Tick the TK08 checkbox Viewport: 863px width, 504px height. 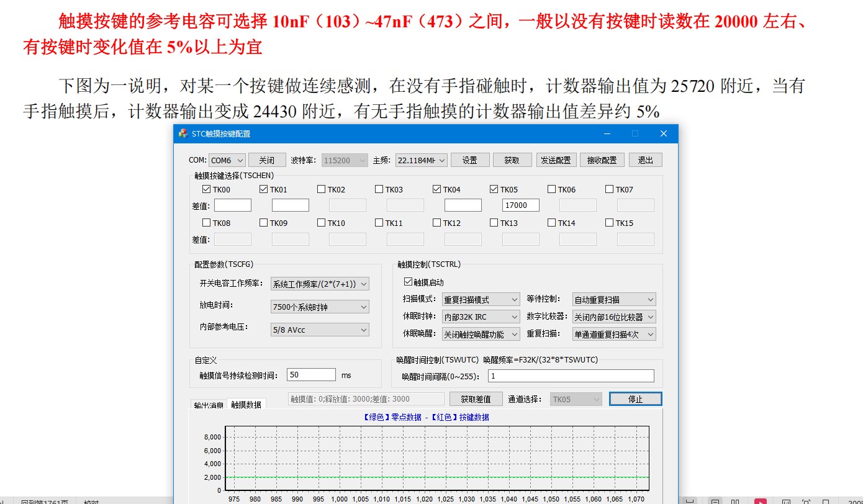[206, 223]
